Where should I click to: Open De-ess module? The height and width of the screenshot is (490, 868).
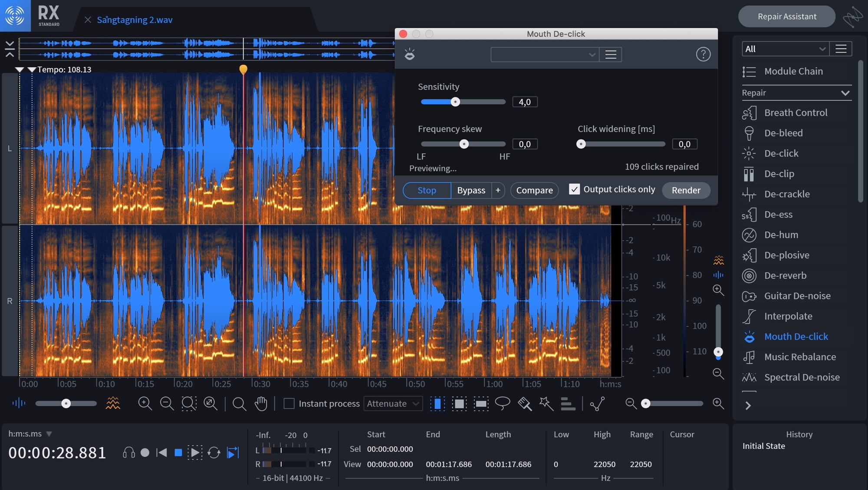tap(767, 215)
